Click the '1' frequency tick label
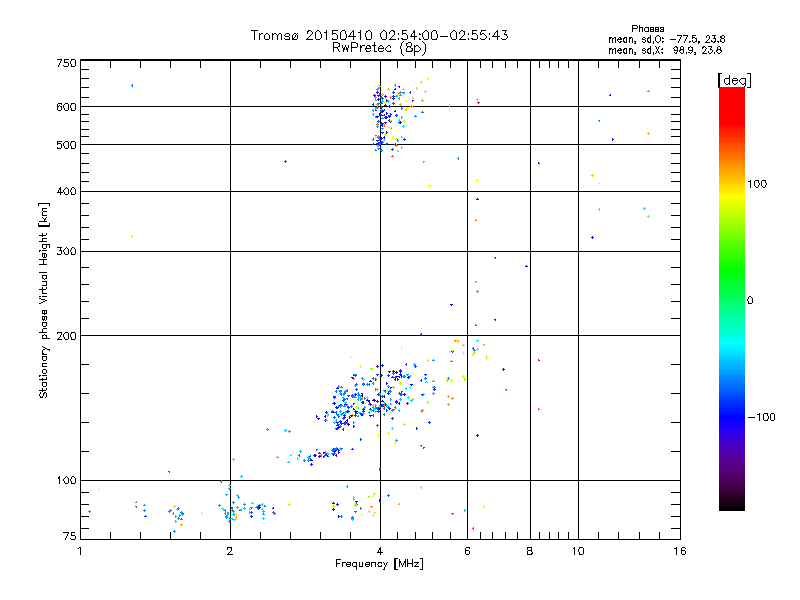 point(80,551)
